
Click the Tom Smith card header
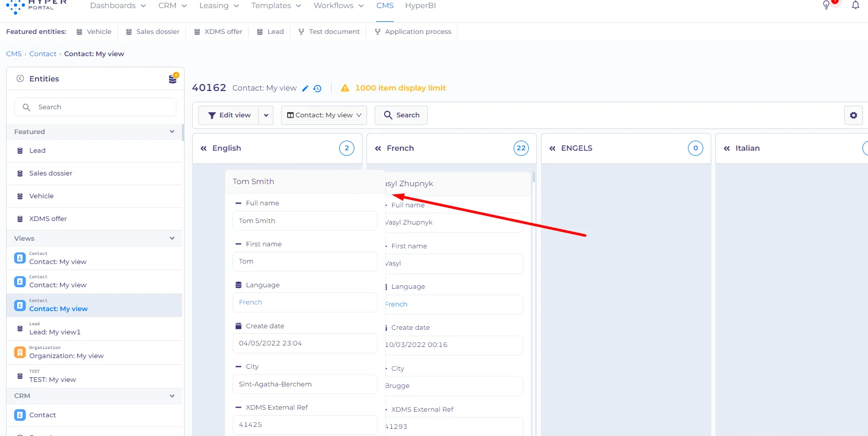[305, 182]
